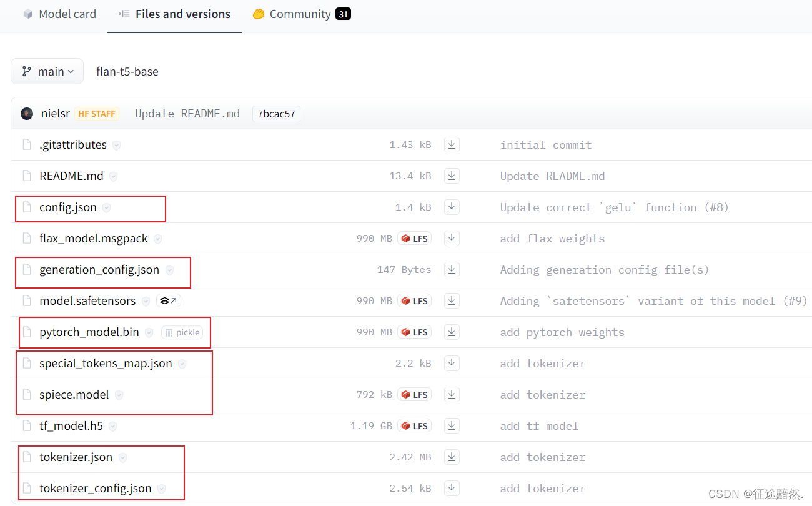Open spiece.model file

coord(74,395)
